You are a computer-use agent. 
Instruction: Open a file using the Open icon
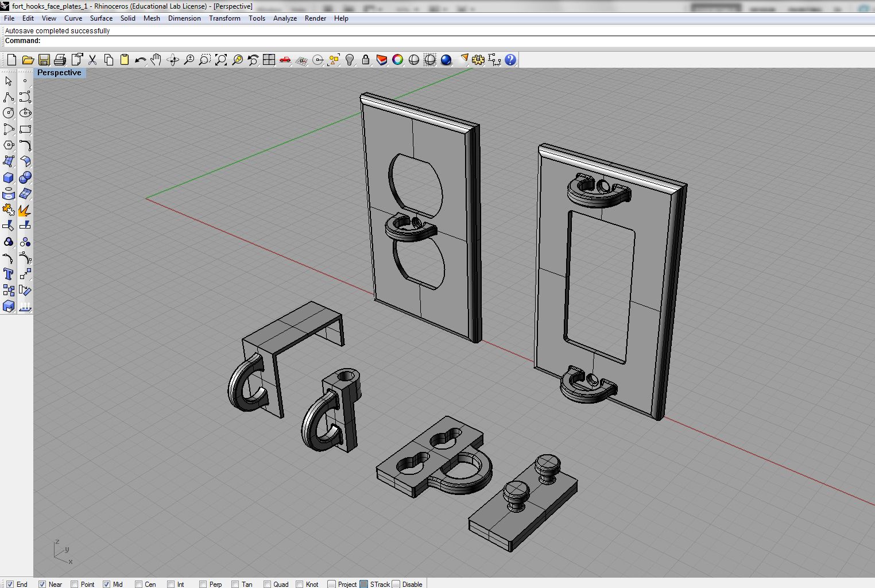click(x=28, y=59)
